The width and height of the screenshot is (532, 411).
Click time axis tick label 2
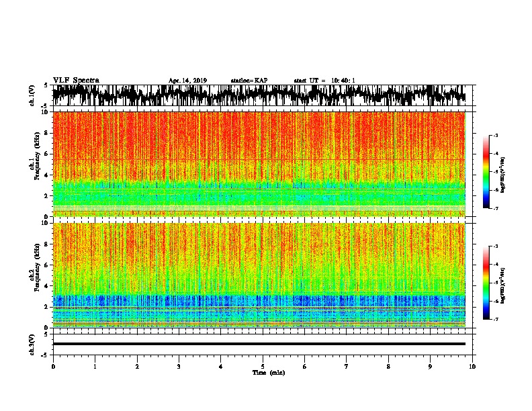coord(137,367)
